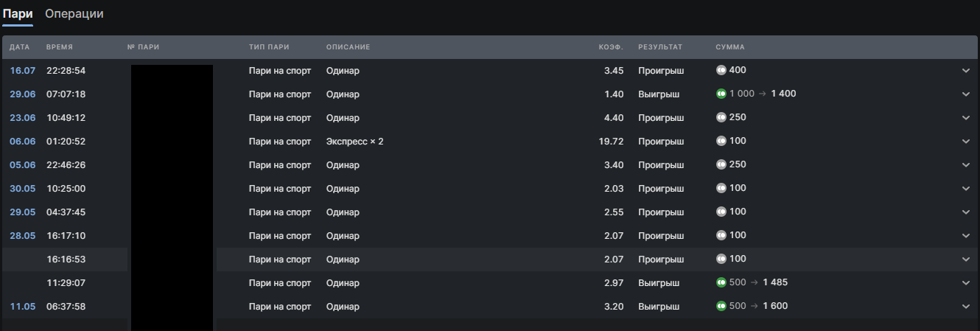Click the РЕЗУЛЬТАТ column header
The height and width of the screenshot is (331, 980).
pos(660,47)
